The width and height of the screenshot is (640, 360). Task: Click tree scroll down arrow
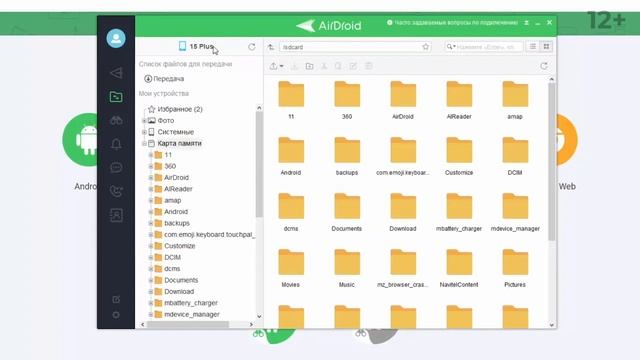pyautogui.click(x=259, y=316)
